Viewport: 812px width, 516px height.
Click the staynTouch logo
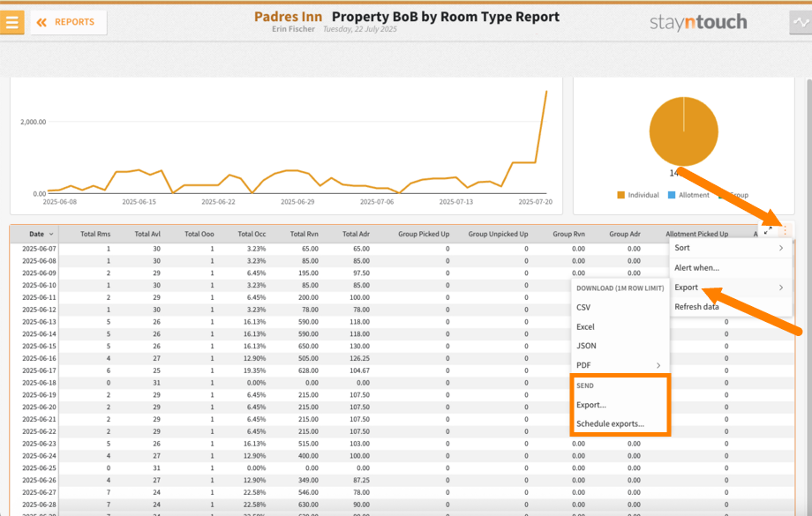(698, 22)
